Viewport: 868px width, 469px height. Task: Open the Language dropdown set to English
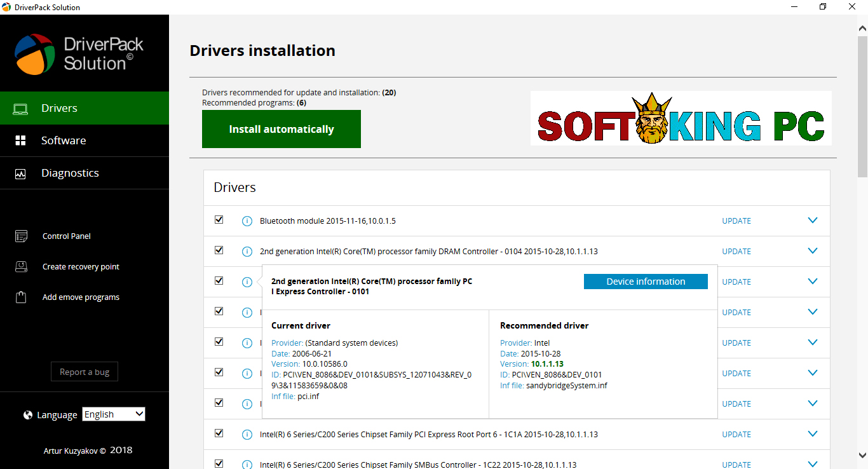point(114,414)
